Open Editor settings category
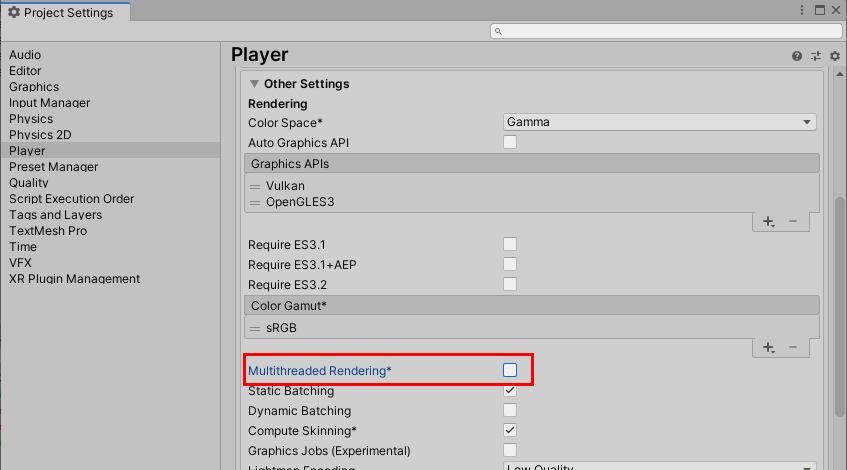The image size is (847, 470). point(25,71)
